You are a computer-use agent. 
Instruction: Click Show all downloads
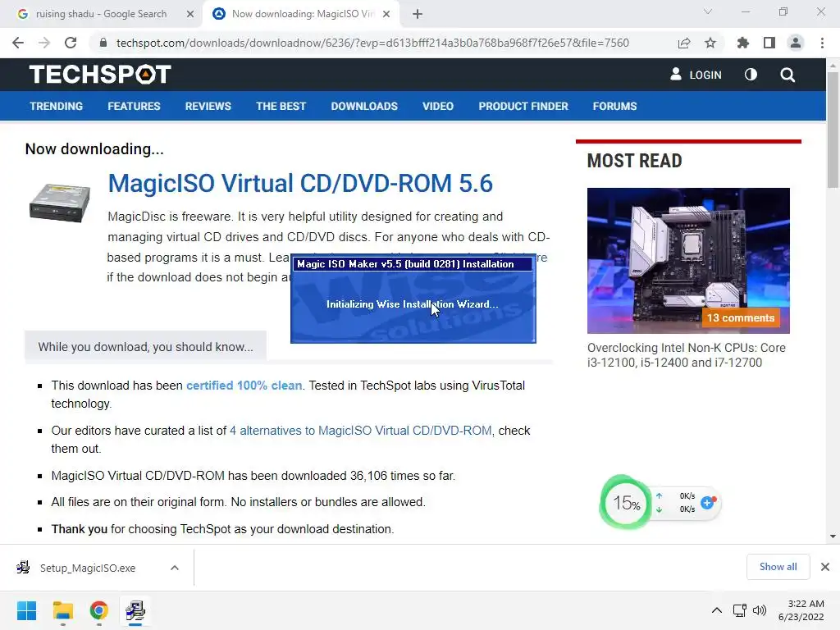coord(778,567)
